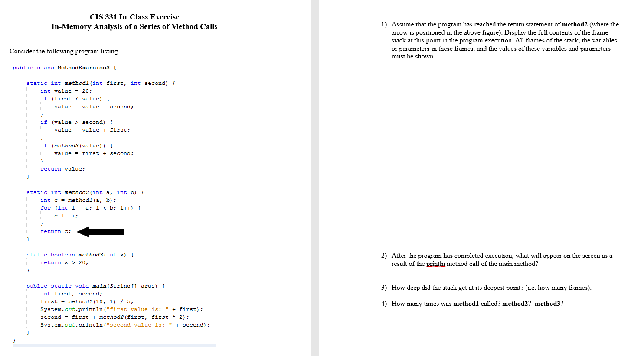Click question 2 about println output
644x356 pixels.
click(497, 260)
